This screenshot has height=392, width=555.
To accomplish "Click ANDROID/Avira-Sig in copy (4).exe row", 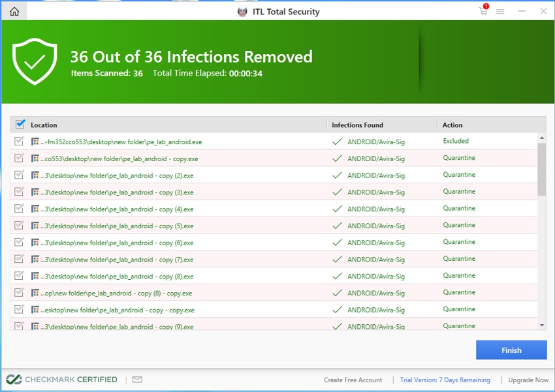I will 376,209.
